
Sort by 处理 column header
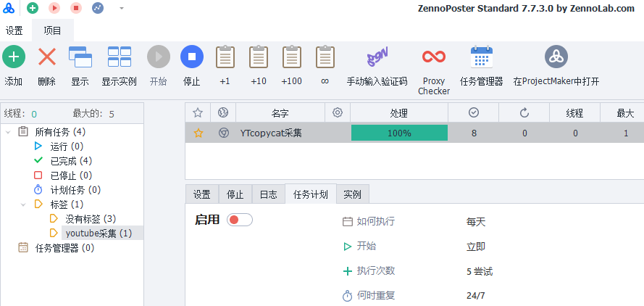pos(399,113)
